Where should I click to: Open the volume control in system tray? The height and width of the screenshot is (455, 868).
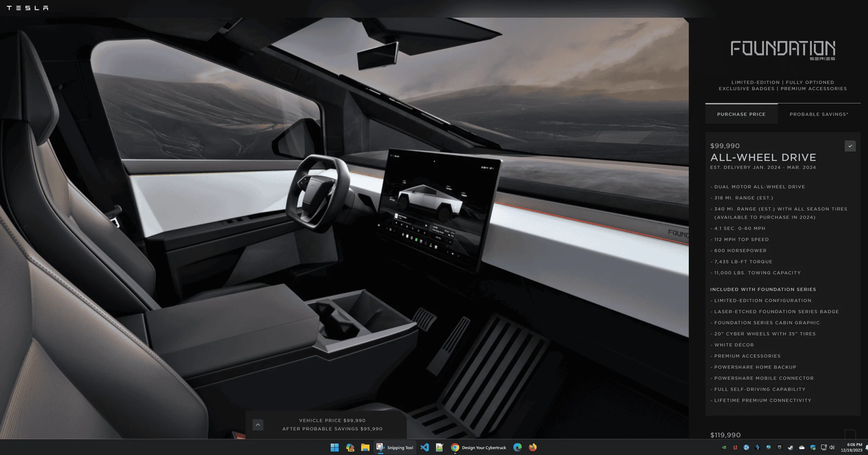coord(832,447)
